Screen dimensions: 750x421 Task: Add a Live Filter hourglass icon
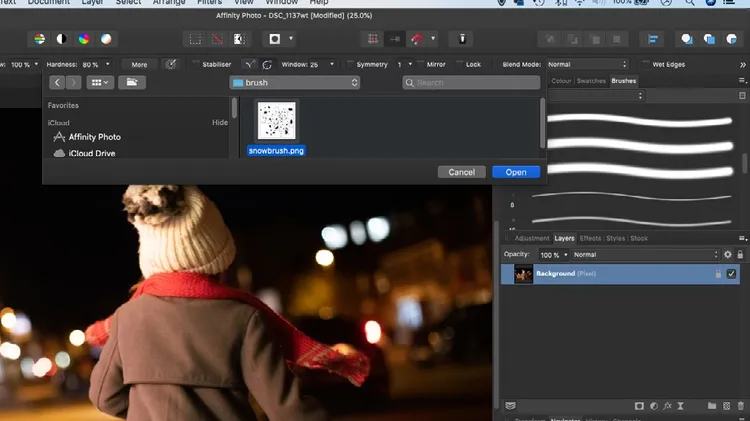[680, 406]
